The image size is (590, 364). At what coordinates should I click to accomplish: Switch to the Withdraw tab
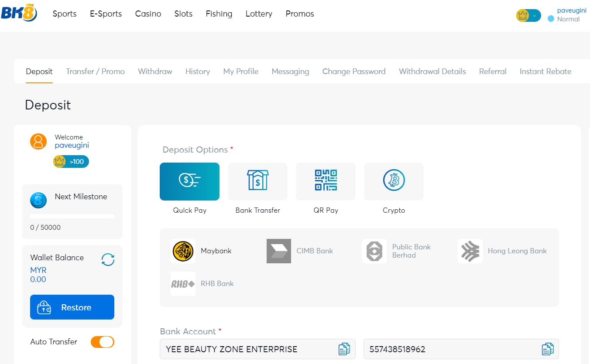point(155,71)
